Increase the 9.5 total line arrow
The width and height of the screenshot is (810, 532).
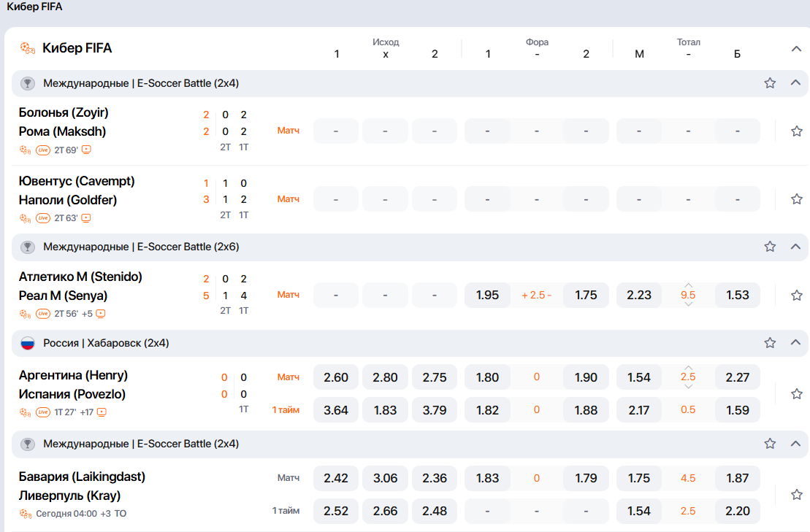[x=688, y=285]
